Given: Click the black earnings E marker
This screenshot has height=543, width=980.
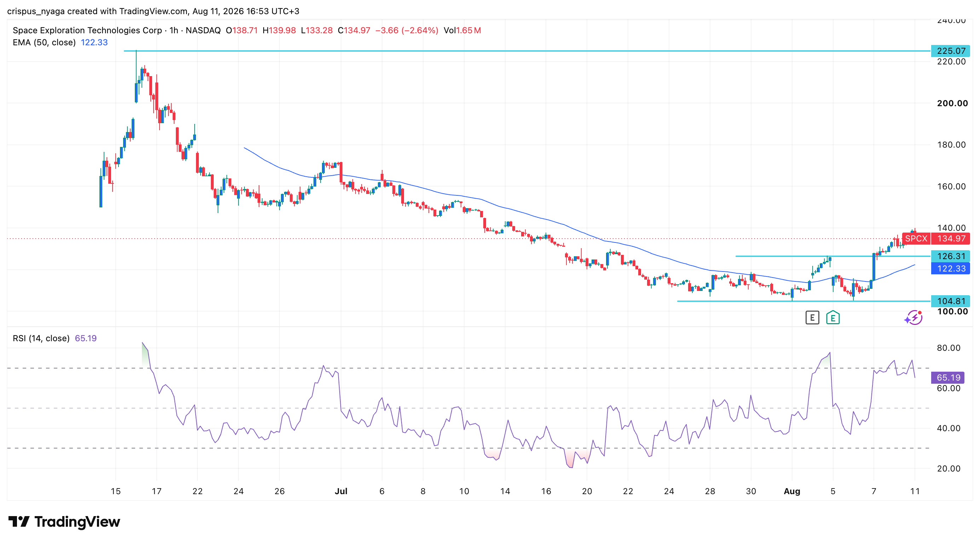Looking at the screenshot, I should pos(812,318).
